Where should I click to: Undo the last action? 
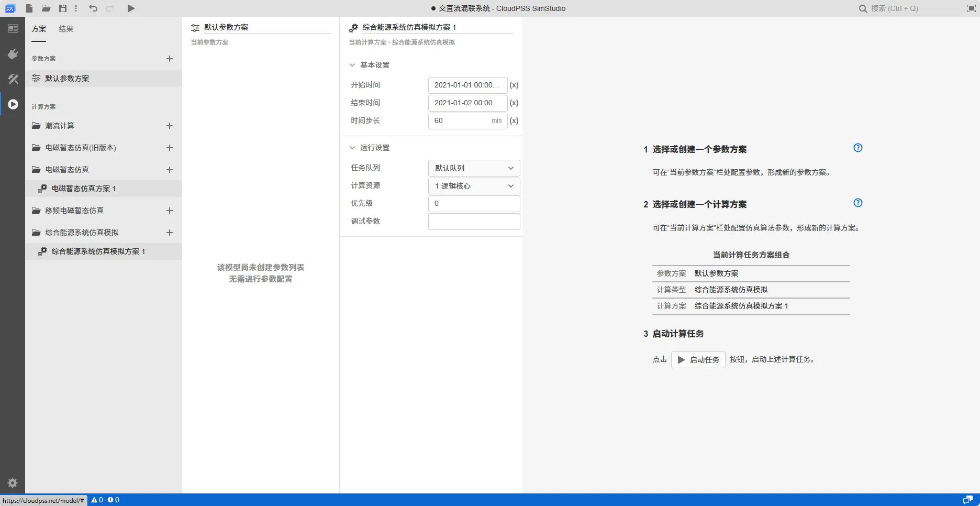93,8
